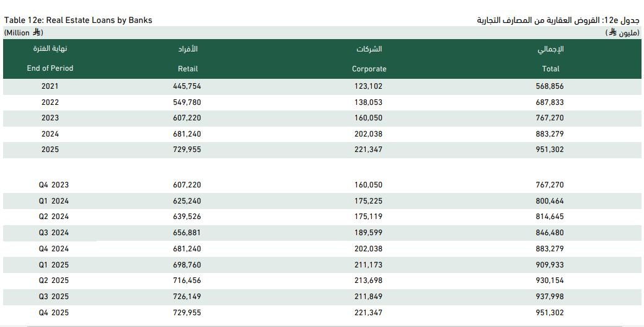Click the Q3 2025 retail value 726,149
The height and width of the screenshot is (327, 644).
point(187,297)
